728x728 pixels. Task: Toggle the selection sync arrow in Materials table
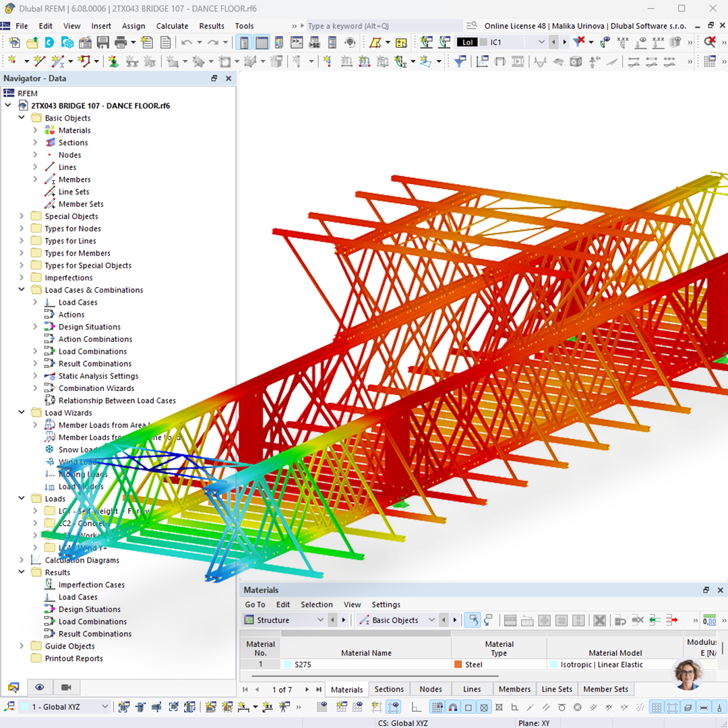pyautogui.click(x=473, y=620)
